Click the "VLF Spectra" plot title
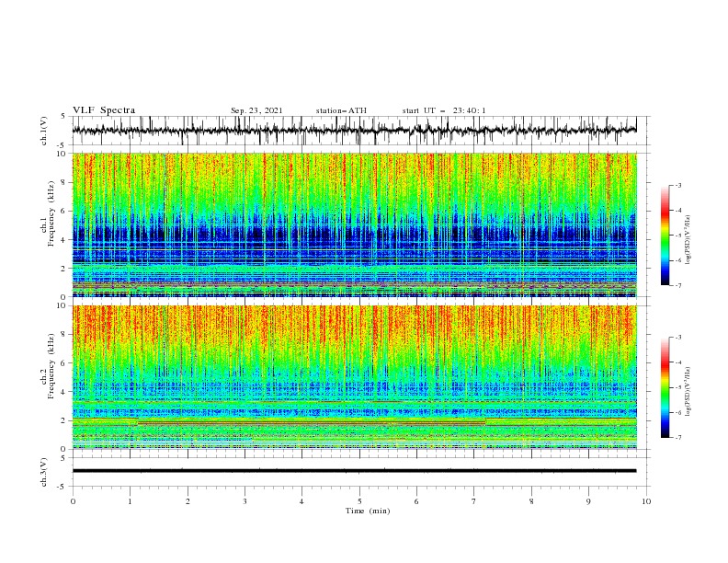Viewport: 728px width, 563px height. click(104, 110)
